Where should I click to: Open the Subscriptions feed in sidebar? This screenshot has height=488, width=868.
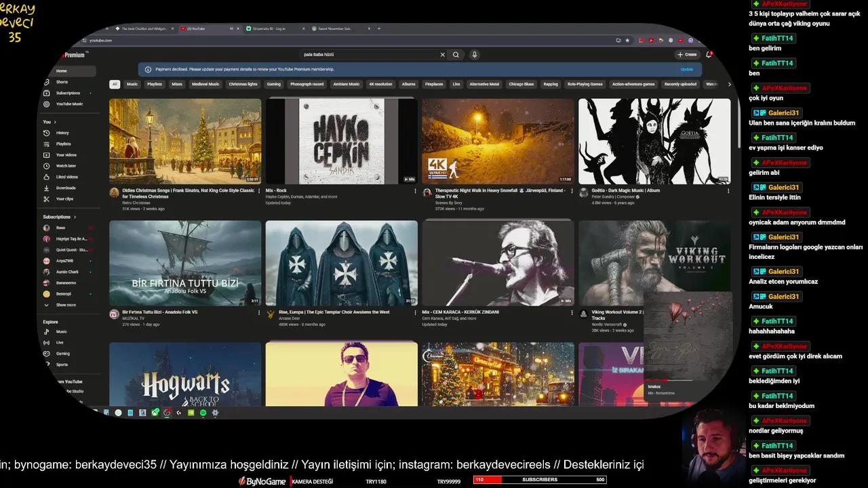tap(66, 93)
